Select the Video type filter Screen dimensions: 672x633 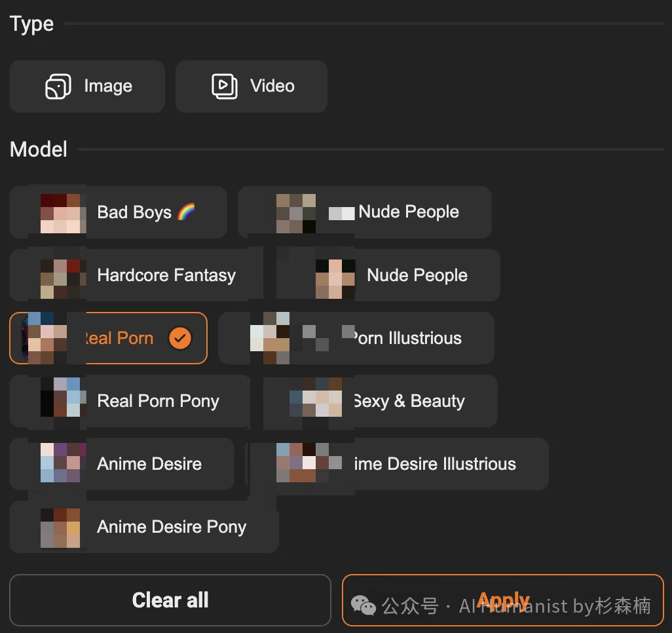click(252, 86)
